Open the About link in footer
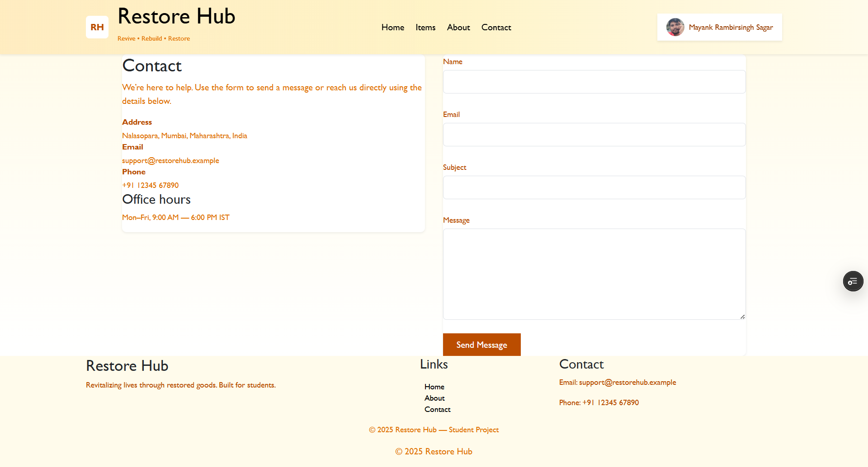This screenshot has width=868, height=467. (x=434, y=398)
